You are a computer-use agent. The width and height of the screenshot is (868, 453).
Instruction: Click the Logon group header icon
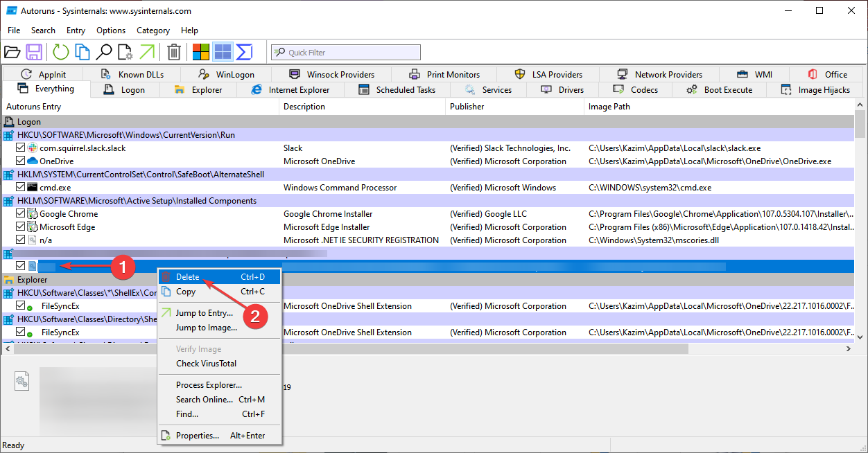[x=10, y=122]
